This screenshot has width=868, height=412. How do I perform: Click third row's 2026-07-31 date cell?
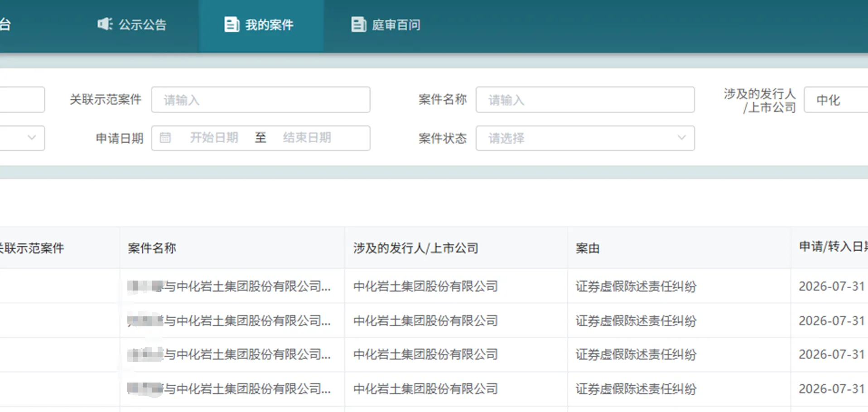point(832,354)
